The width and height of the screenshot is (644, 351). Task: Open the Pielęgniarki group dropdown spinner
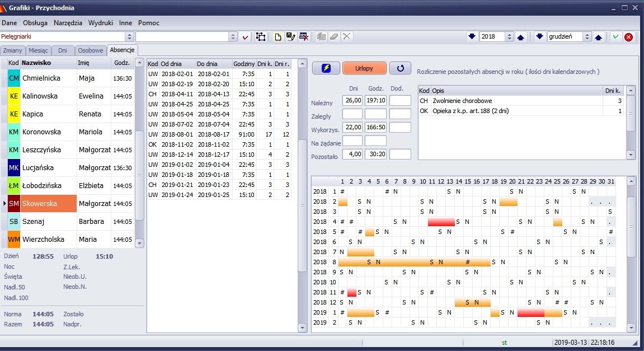point(129,36)
